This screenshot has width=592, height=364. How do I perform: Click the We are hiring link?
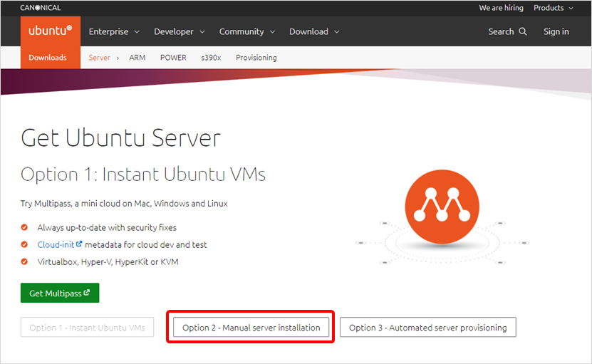(x=501, y=8)
